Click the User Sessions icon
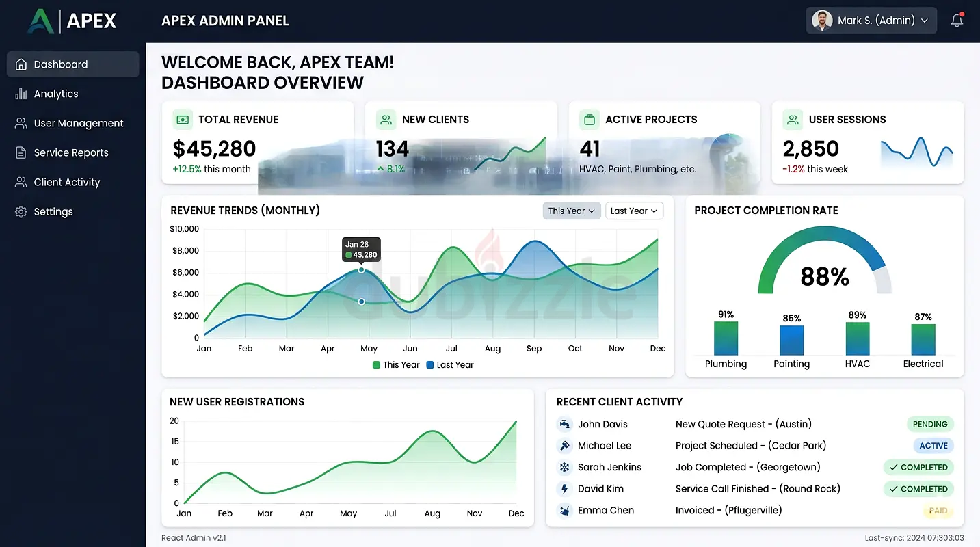 793,120
